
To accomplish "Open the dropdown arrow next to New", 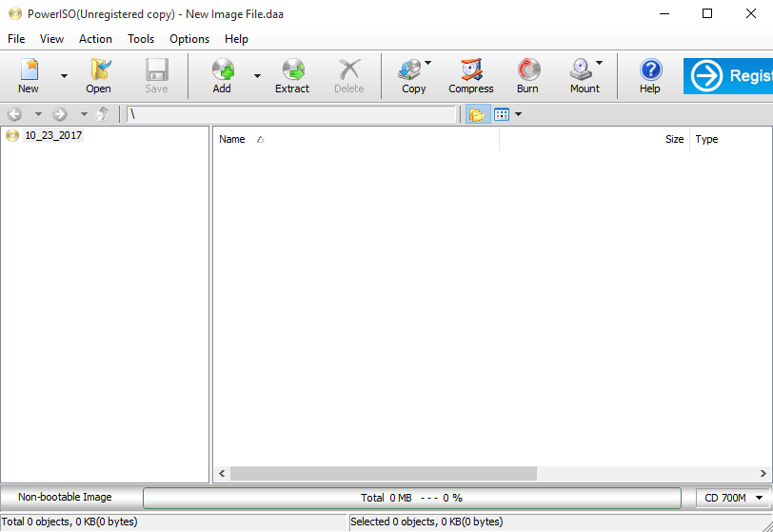I will click(64, 76).
